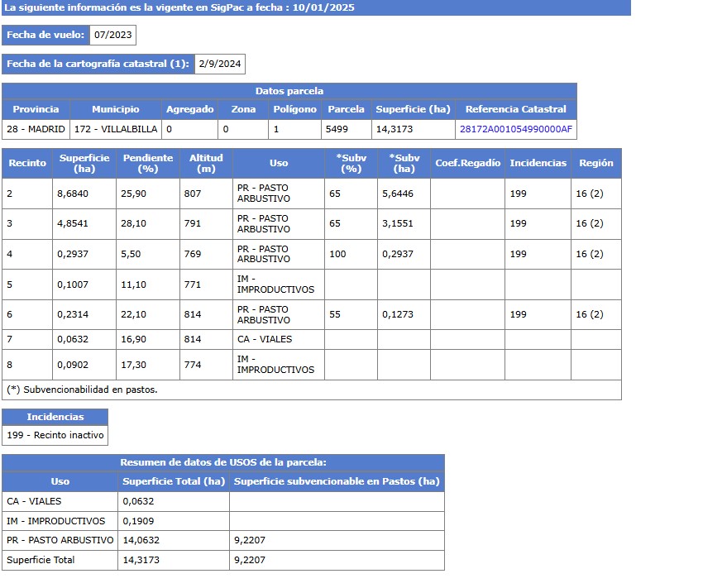Click recinto 3 altitude 791
The image size is (703, 588).
tap(193, 223)
